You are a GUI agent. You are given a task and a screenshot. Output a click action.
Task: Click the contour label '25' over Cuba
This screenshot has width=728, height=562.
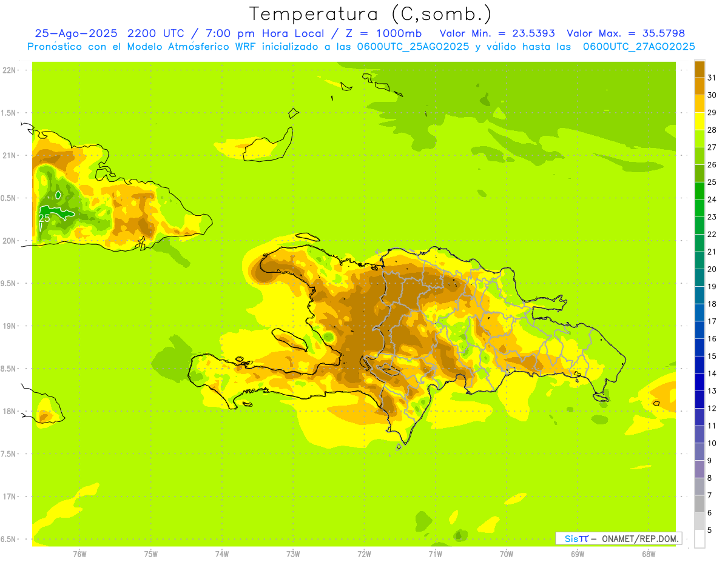click(44, 218)
